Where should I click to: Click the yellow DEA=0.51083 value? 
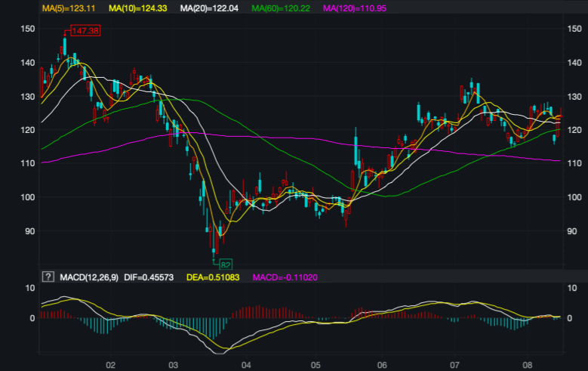pyautogui.click(x=217, y=277)
